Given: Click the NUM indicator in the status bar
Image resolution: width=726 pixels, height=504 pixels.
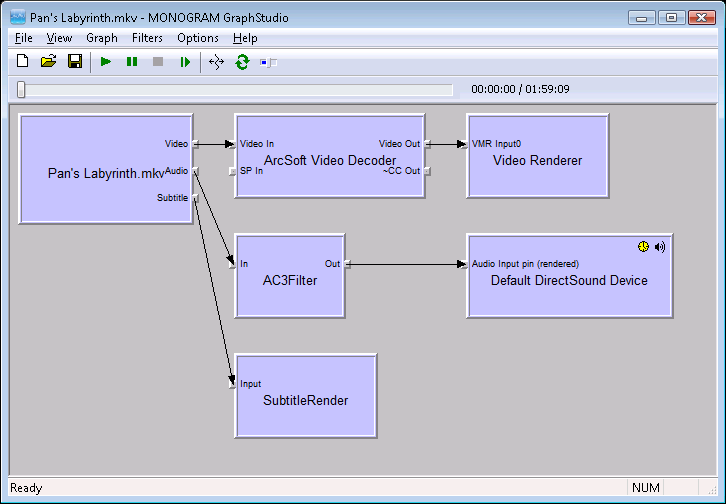Looking at the screenshot, I should coord(646,487).
